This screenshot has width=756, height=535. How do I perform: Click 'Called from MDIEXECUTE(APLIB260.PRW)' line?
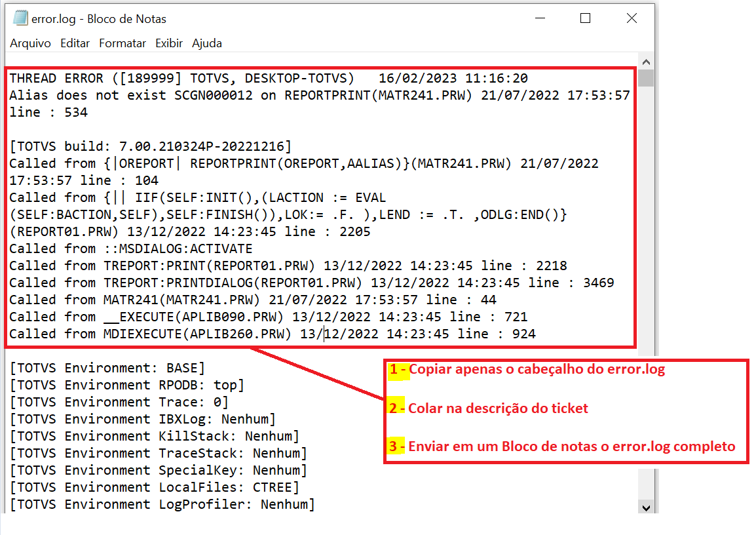tap(273, 334)
